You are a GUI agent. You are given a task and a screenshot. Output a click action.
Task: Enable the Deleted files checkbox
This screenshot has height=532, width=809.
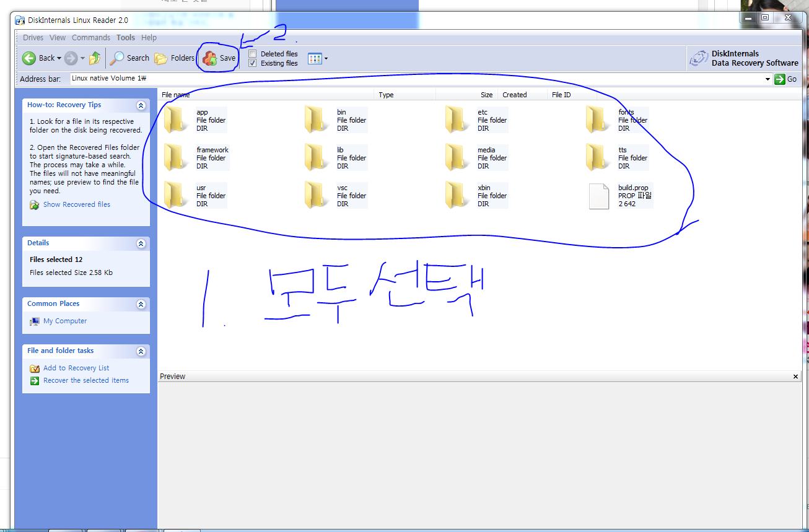(253, 54)
